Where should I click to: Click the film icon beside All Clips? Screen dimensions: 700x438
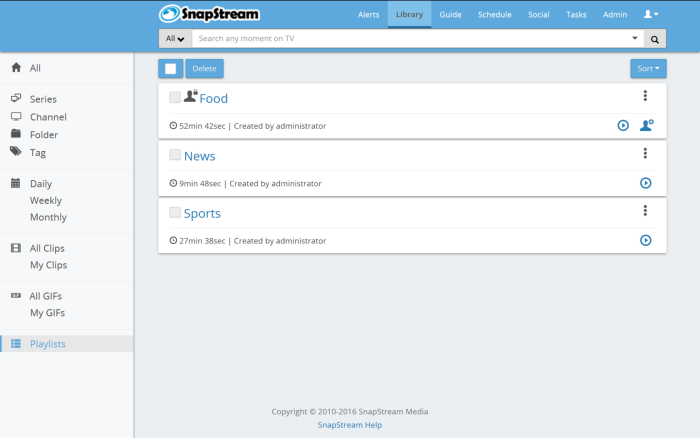pyautogui.click(x=16, y=248)
